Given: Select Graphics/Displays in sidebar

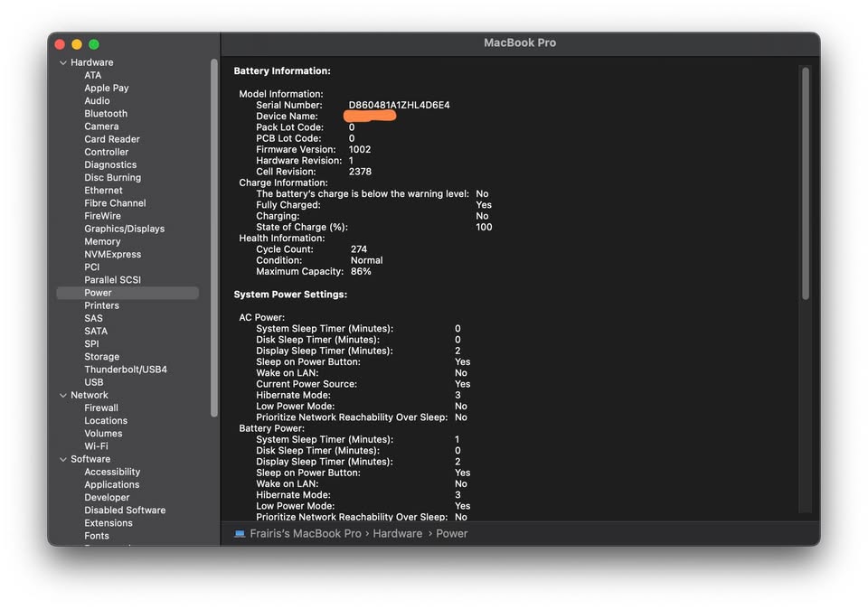Looking at the screenshot, I should (124, 230).
